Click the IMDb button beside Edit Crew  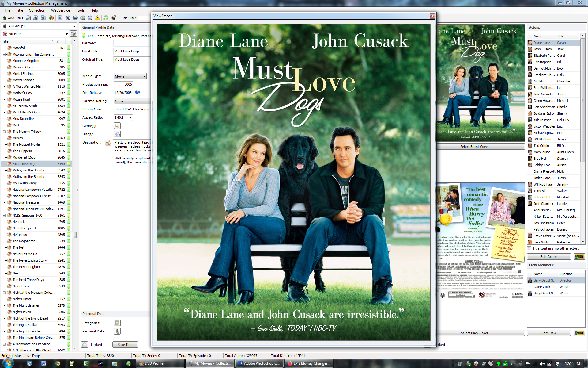(x=579, y=333)
